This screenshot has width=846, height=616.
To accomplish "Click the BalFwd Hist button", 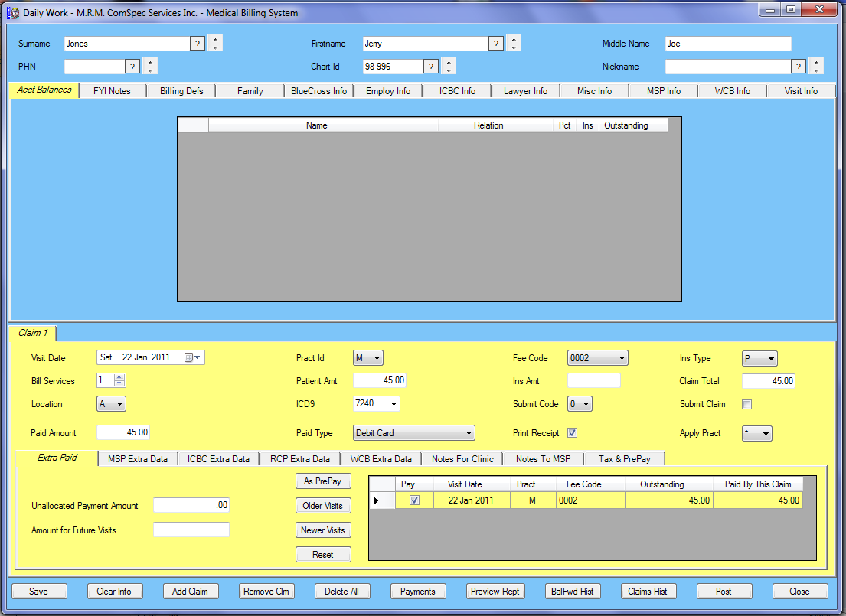I will (573, 592).
